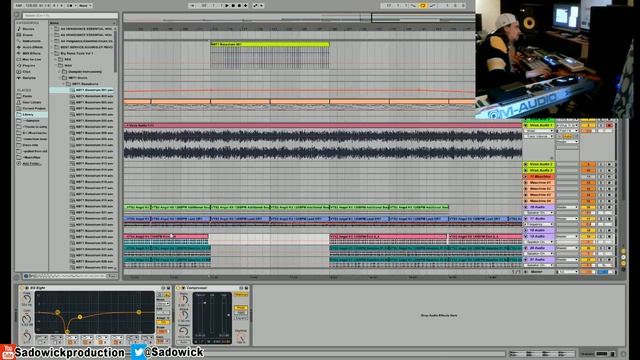Click the Compressor threshold slider handle
This screenshot has height=360, width=640.
pyautogui.click(x=205, y=303)
